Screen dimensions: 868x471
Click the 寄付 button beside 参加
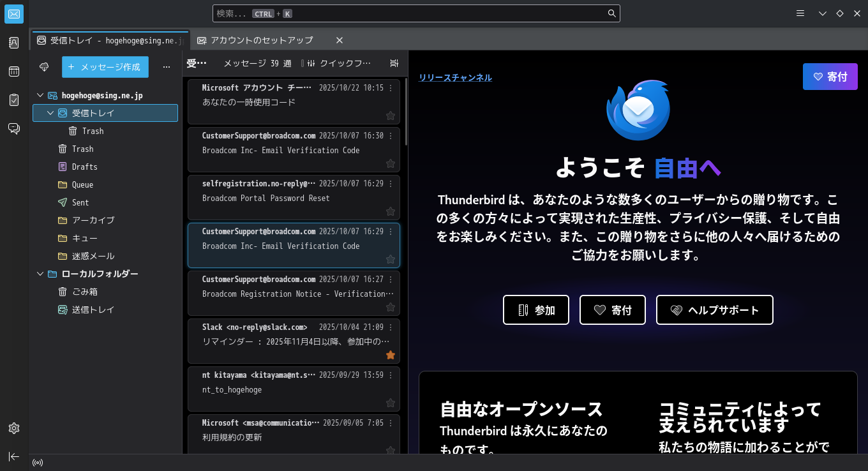(613, 310)
